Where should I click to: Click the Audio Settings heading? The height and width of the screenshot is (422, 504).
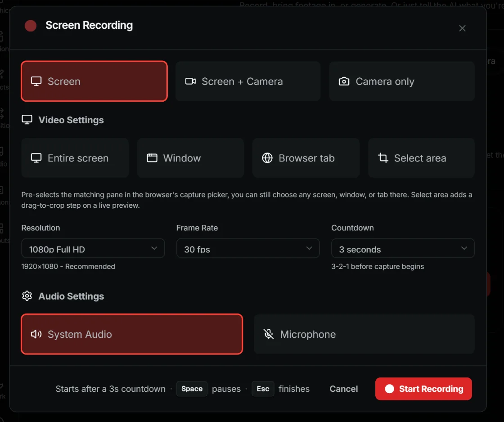pyautogui.click(x=72, y=296)
